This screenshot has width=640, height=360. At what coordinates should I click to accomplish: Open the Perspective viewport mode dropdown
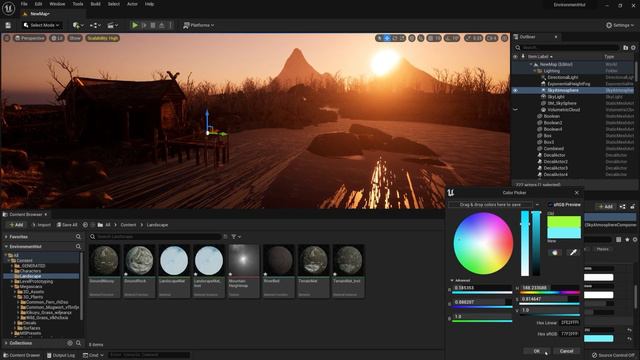point(29,38)
